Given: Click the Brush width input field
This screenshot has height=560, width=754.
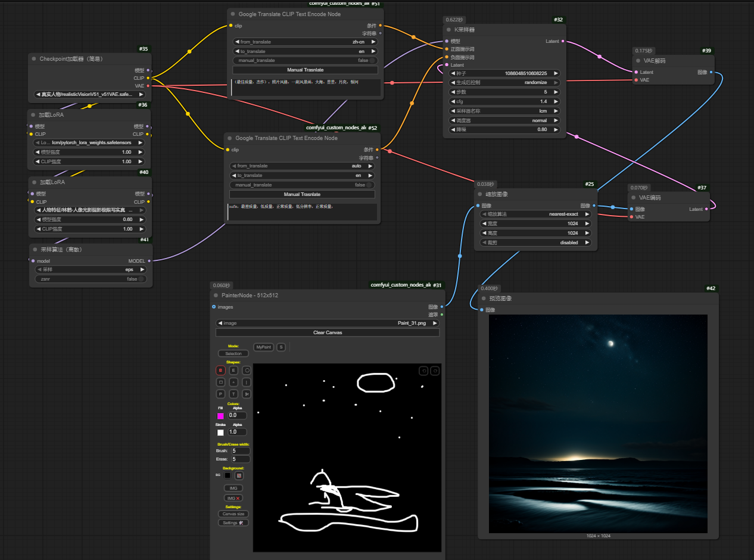Looking at the screenshot, I should point(240,451).
